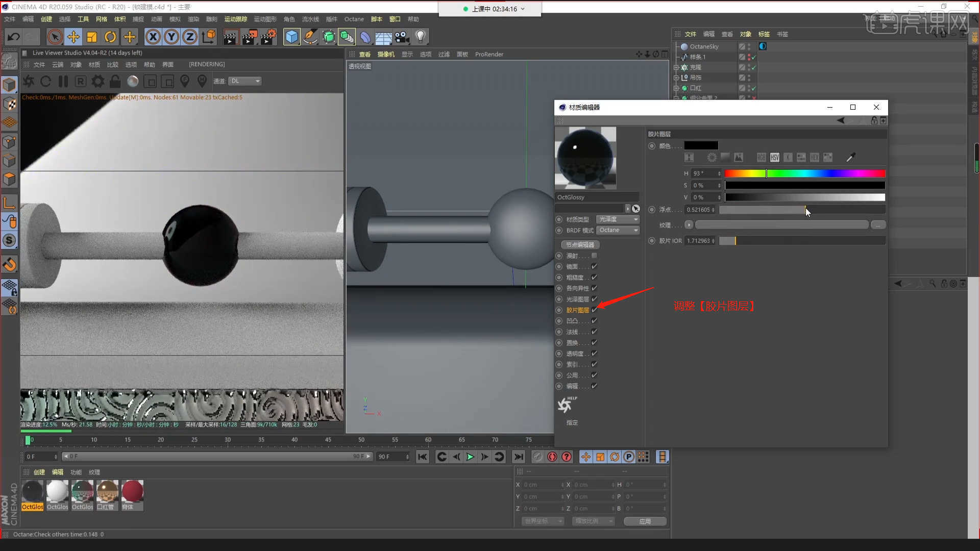This screenshot has height=551, width=980.
Task: Open the 材质类型 dropdown in material editor
Action: 618,219
